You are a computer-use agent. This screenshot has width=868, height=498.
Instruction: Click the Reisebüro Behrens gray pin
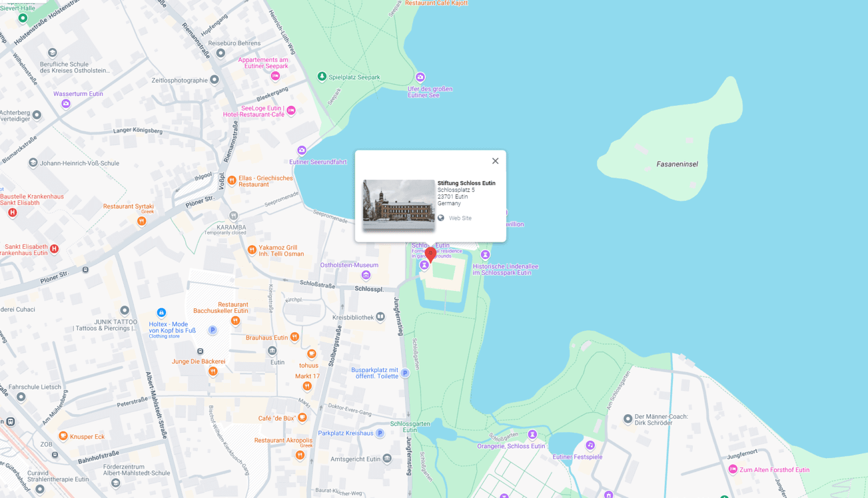220,53
